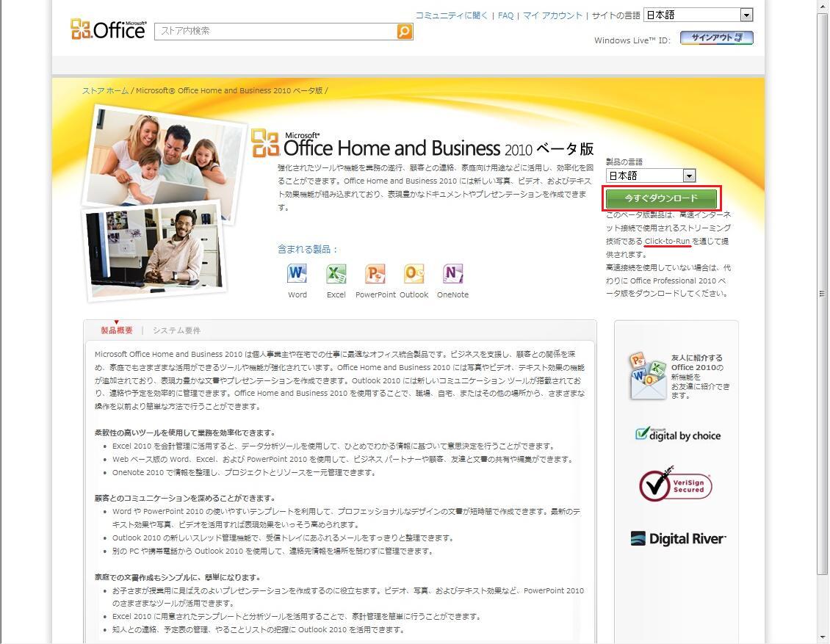The width and height of the screenshot is (830, 644).
Task: Click the Office logo in the header
Action: pos(109,29)
